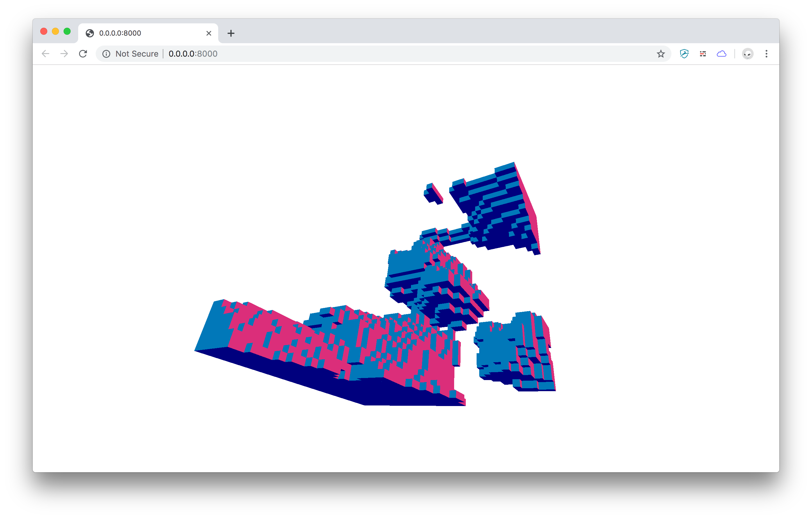Open the Chrome three-dot menu
The image size is (812, 519).
point(766,54)
